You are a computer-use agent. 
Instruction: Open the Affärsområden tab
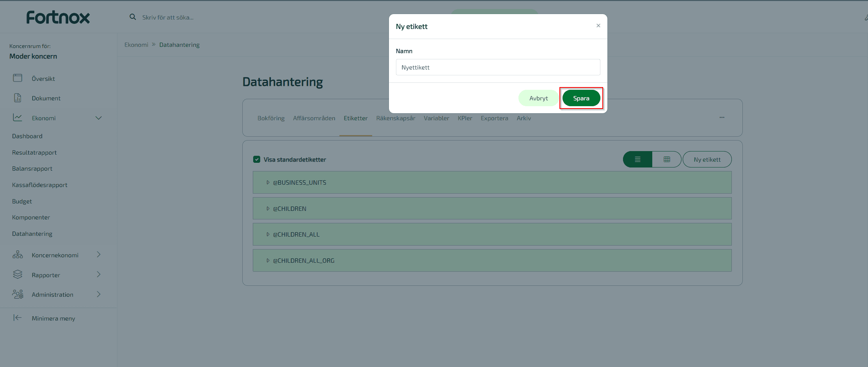pyautogui.click(x=314, y=118)
